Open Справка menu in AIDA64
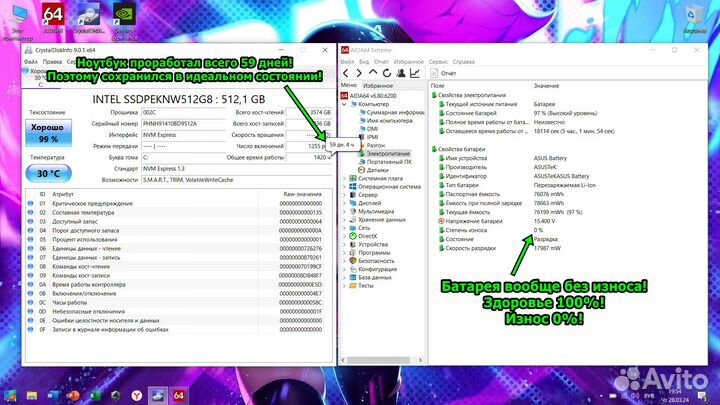The width and height of the screenshot is (720, 405). 463,62
